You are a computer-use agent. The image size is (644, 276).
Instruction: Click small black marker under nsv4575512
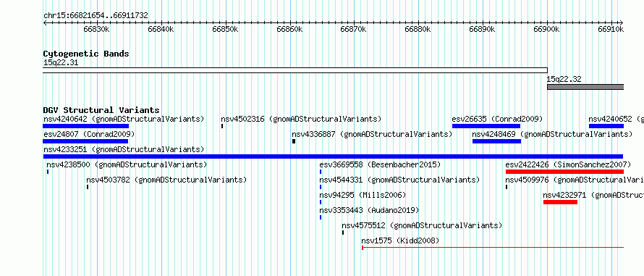343,233
